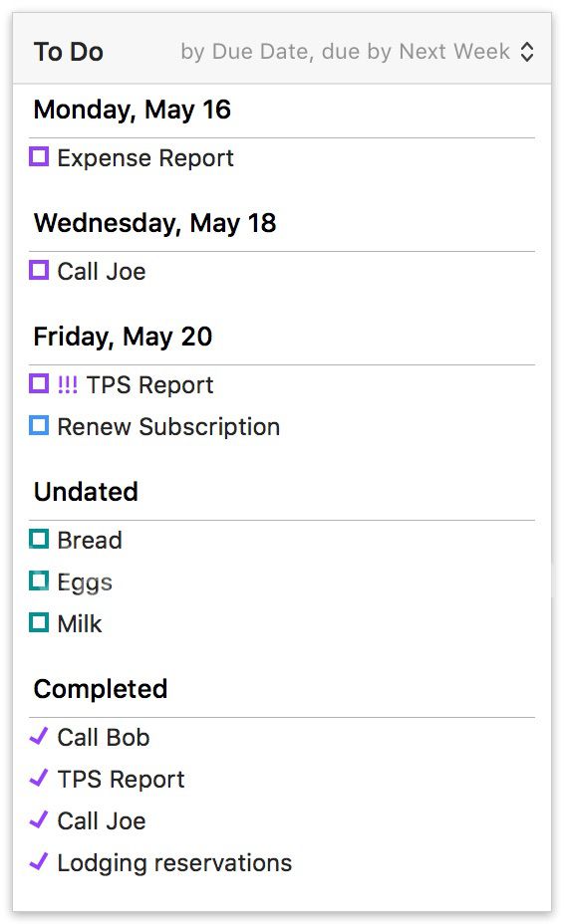The height and width of the screenshot is (924, 564).
Task: Uncheck Lodging reservations checkmark icon
Action: click(x=38, y=861)
